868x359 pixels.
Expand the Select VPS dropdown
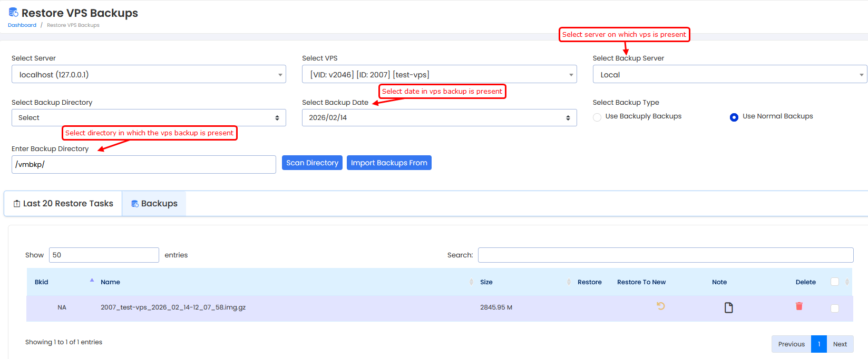click(x=439, y=74)
